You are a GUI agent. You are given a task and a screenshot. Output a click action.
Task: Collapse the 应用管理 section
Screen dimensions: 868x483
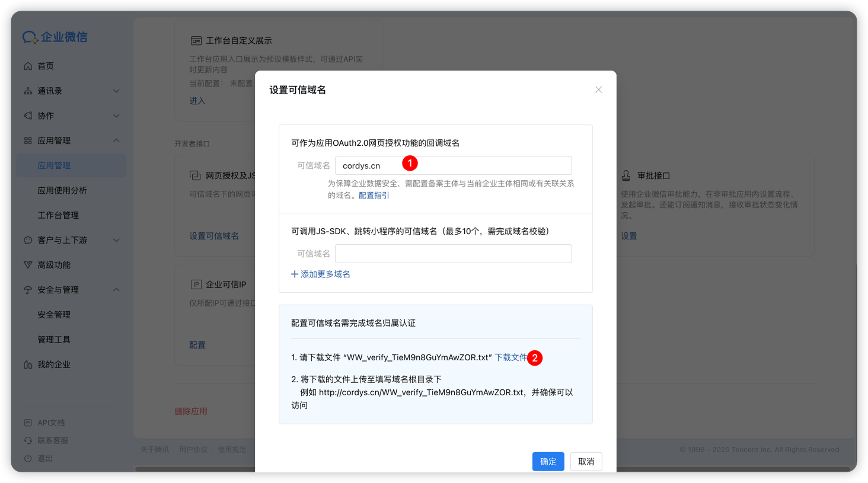(117, 140)
